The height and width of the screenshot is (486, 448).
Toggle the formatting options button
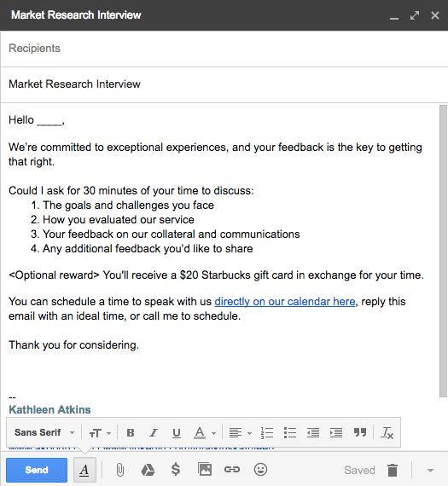(x=84, y=470)
